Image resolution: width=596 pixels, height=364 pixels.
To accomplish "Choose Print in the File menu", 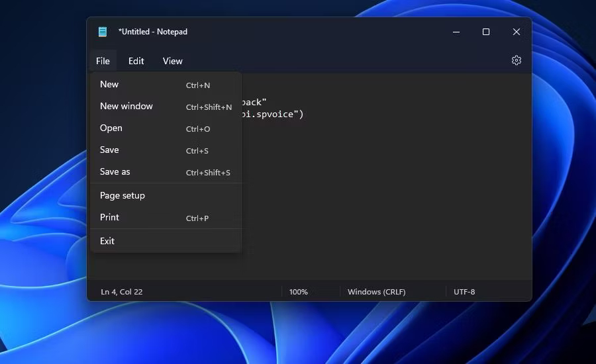I will click(x=166, y=217).
